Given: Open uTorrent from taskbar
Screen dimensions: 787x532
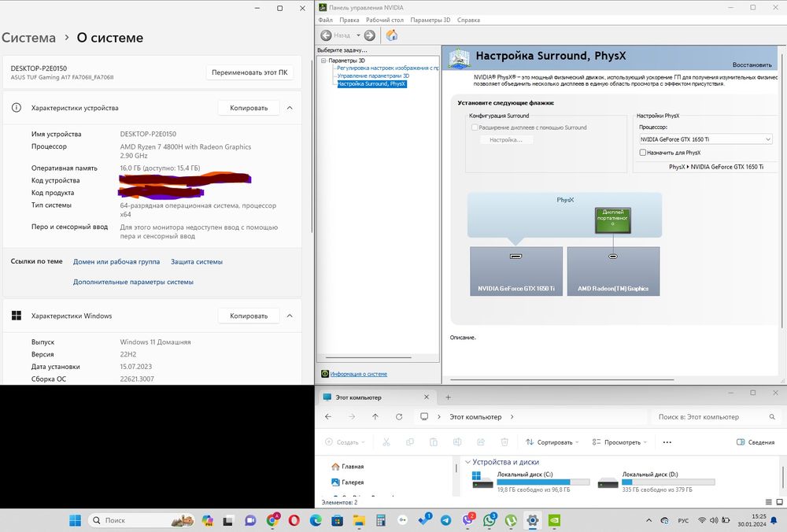Looking at the screenshot, I should [511, 520].
